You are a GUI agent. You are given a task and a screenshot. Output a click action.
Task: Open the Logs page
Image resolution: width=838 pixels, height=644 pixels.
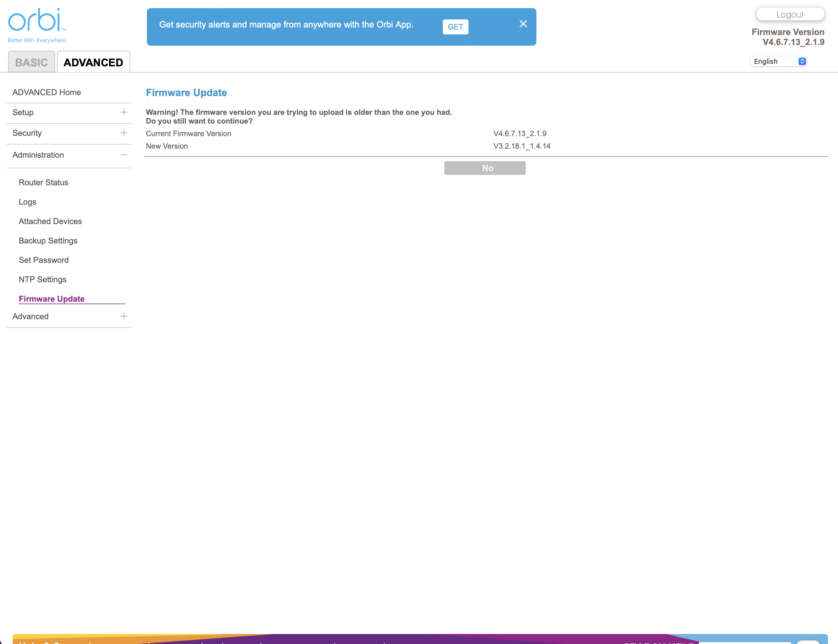point(27,202)
